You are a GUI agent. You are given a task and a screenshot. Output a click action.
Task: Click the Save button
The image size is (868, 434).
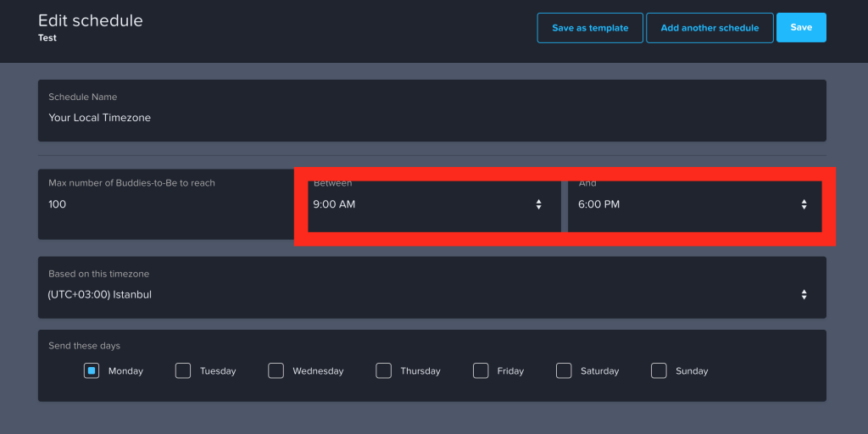click(801, 28)
